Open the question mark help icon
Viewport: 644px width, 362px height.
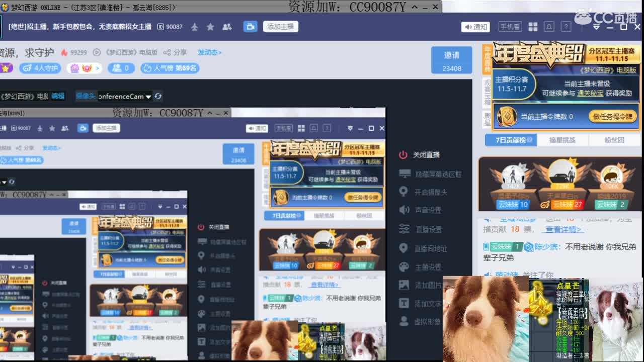(x=566, y=27)
